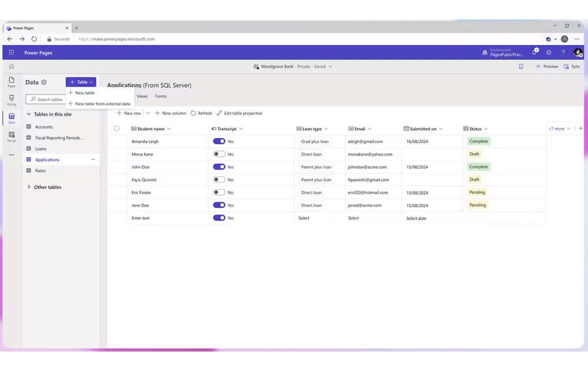Image resolution: width=588 pixels, height=371 pixels.
Task: Toggle Transcript switch for Mona Kane
Action: click(x=219, y=154)
